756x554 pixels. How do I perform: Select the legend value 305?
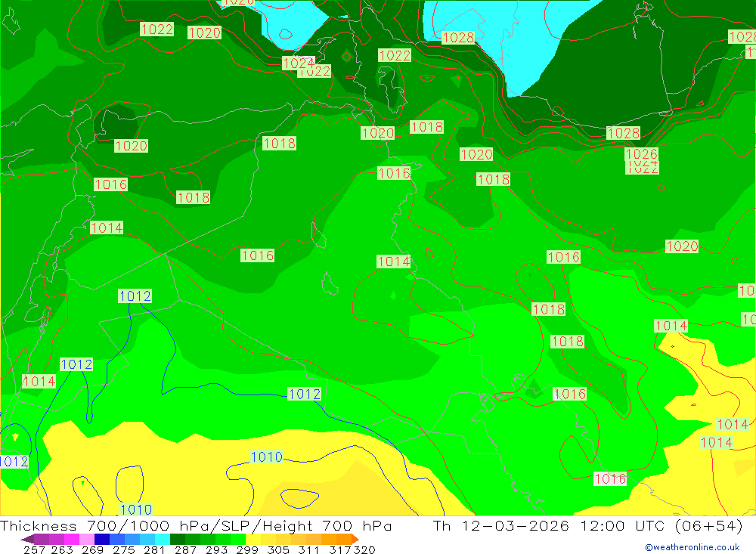278,549
